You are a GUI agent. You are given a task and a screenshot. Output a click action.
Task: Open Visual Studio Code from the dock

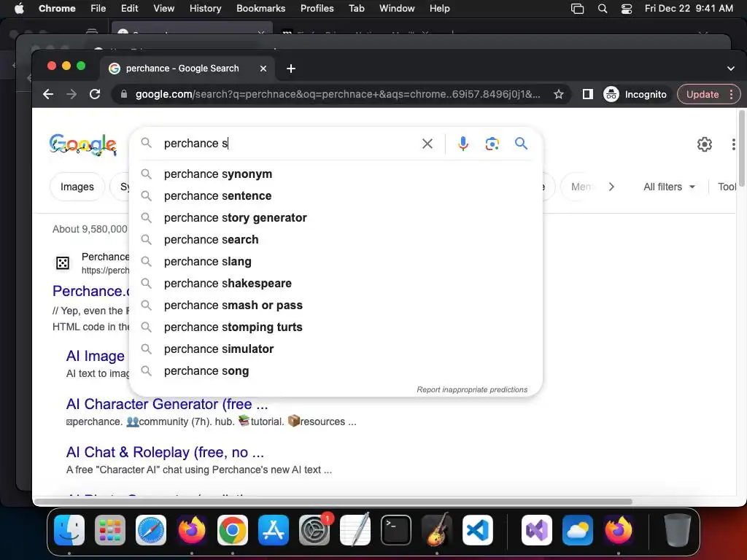477,530
